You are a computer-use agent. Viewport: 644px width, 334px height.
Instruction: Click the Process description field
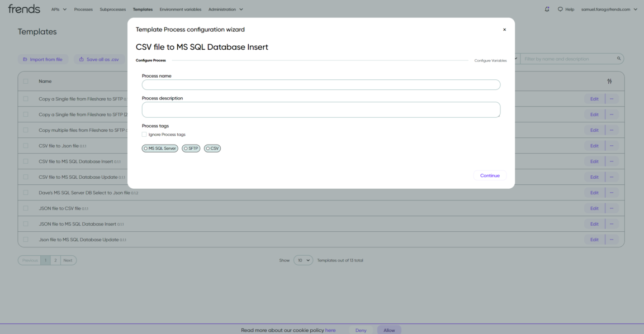[x=321, y=109]
